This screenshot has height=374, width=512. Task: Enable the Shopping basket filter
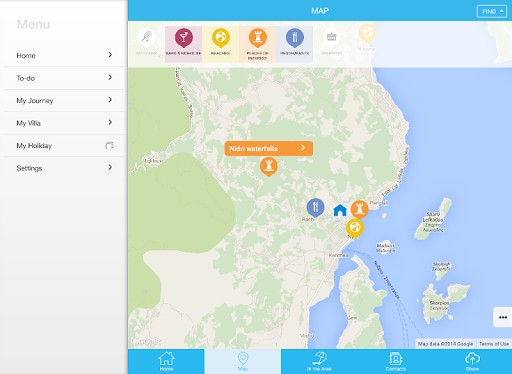click(x=331, y=42)
